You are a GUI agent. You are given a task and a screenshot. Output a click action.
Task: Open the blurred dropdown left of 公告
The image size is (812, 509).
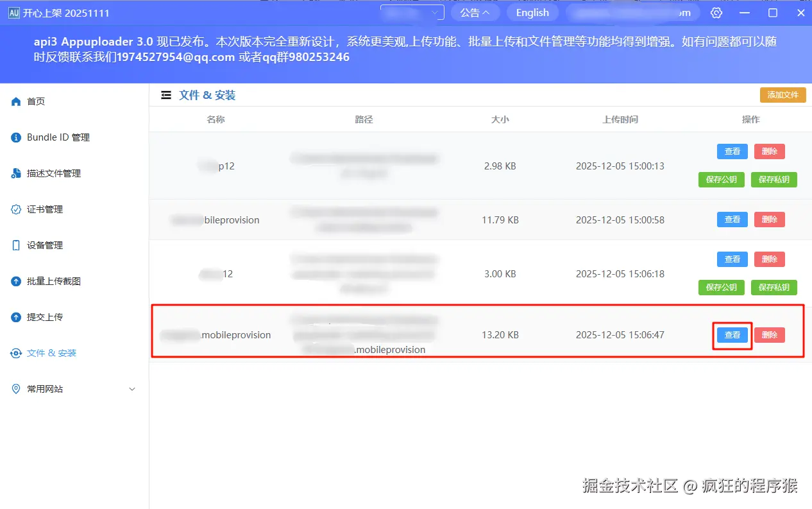[412, 13]
